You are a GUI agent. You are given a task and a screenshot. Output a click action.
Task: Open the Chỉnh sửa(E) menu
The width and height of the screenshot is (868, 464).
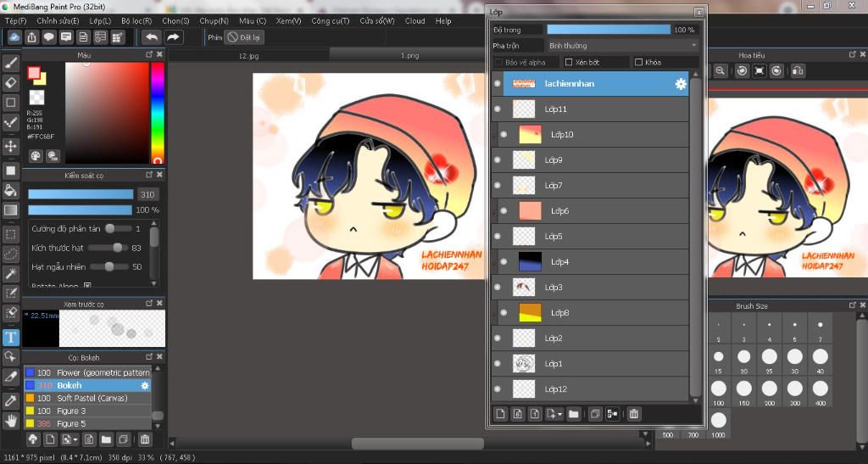(58, 21)
